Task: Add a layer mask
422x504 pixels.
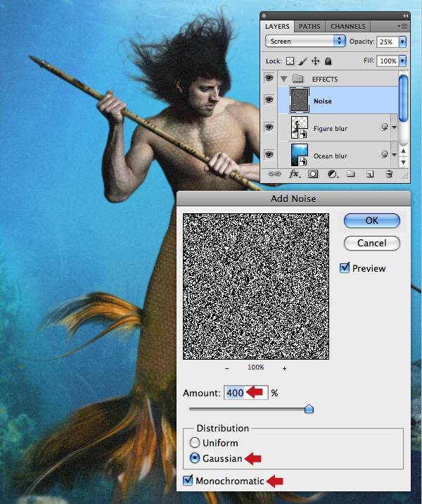Action: coord(313,174)
